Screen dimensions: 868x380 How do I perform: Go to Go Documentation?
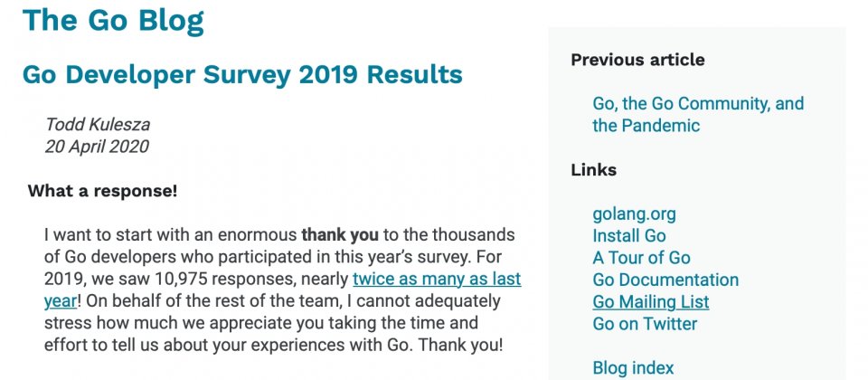665,280
